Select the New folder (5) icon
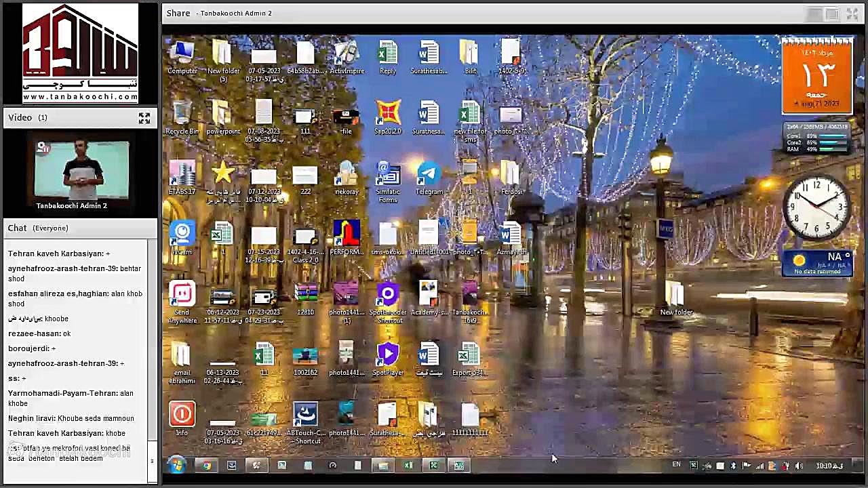This screenshot has height=488, width=868. [223, 62]
